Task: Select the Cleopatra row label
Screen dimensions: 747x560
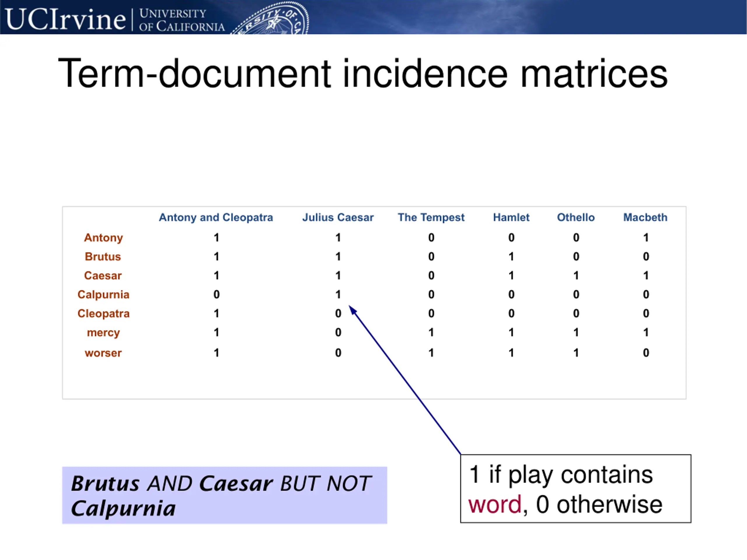Action: tap(103, 314)
